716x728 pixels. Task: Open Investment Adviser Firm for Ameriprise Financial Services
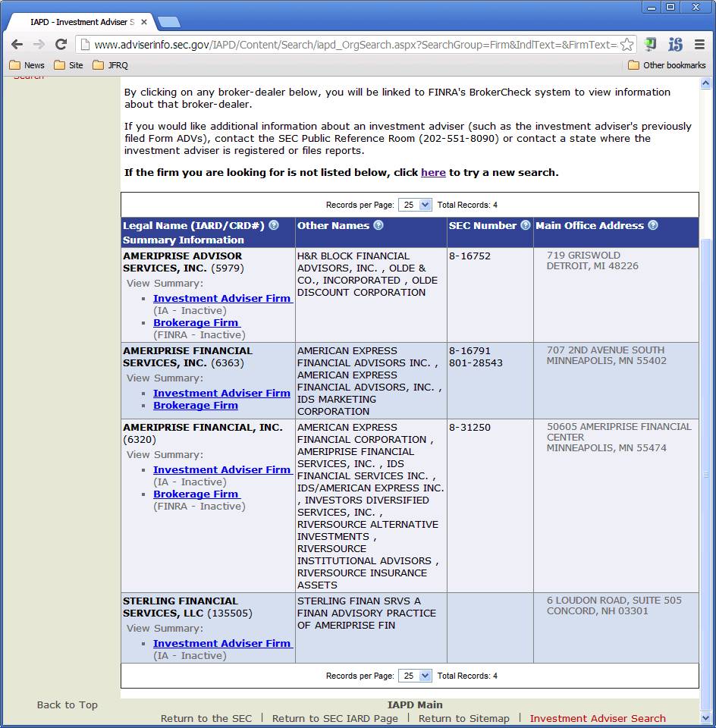(221, 394)
